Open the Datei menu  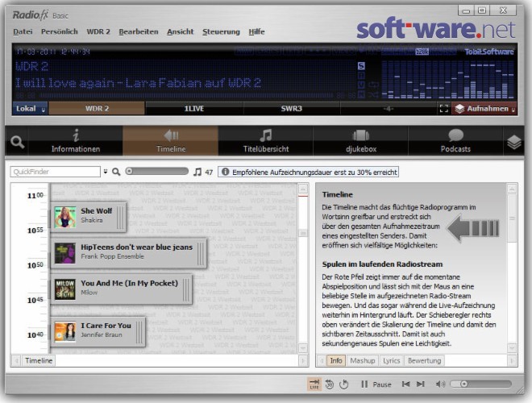[x=23, y=31]
